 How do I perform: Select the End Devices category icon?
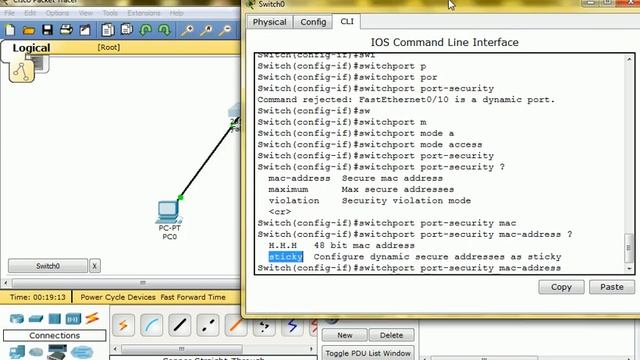[x=17, y=352]
